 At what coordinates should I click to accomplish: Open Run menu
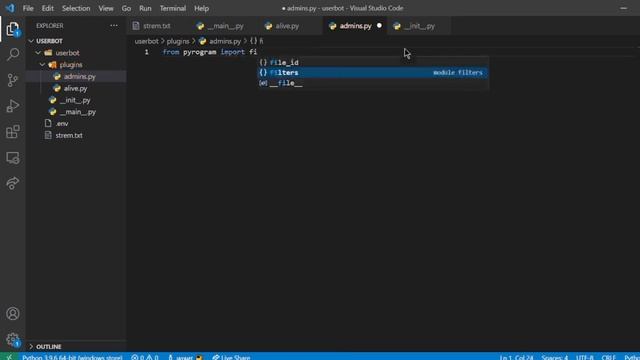point(145,8)
